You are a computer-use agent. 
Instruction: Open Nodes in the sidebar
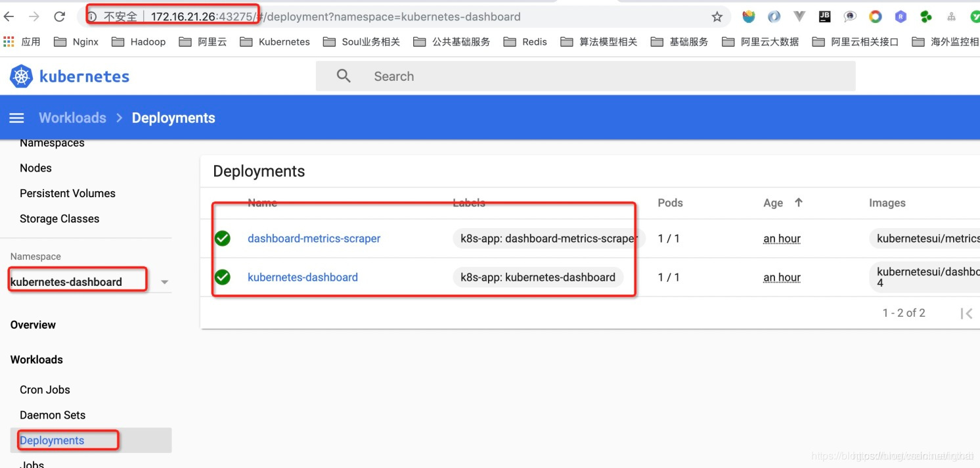[35, 168]
